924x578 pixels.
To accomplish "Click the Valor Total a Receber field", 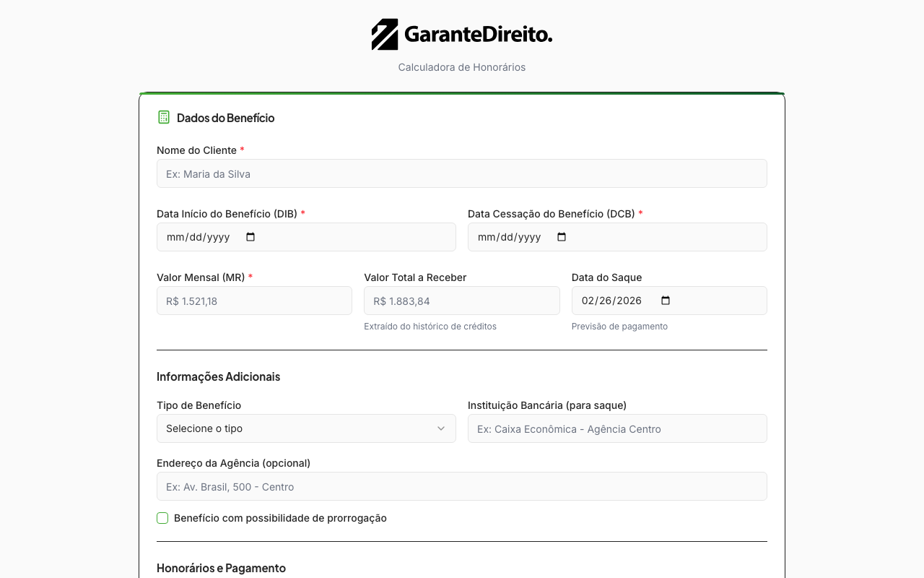I will click(462, 301).
